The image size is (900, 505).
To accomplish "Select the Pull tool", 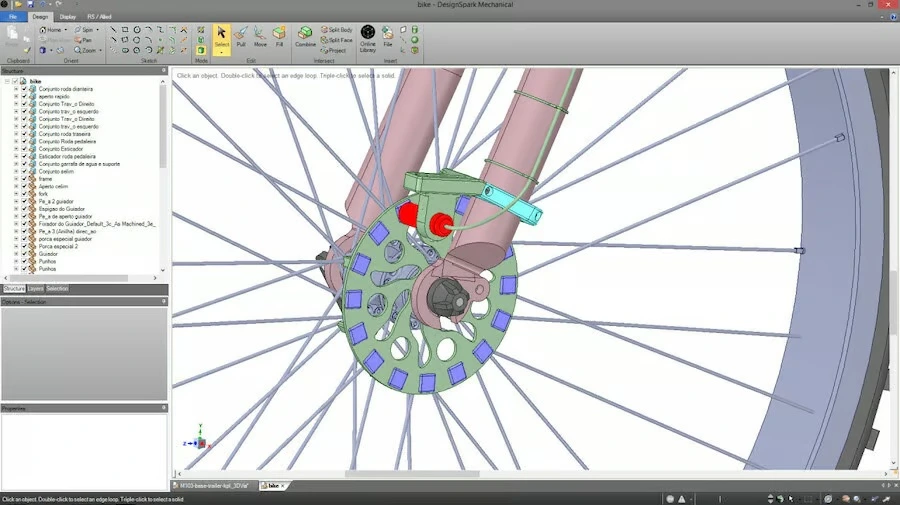I will click(x=240, y=36).
